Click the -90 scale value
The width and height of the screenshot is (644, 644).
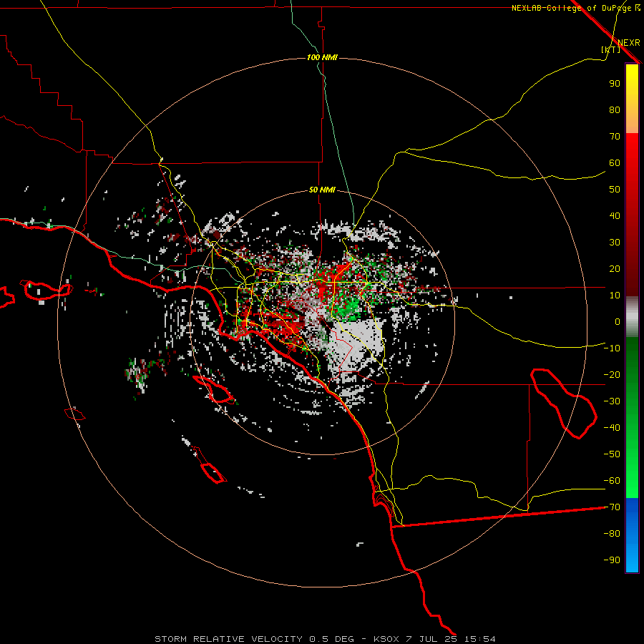coord(612,560)
